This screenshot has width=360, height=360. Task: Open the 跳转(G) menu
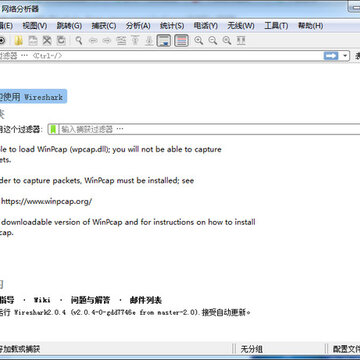pyautogui.click(x=69, y=26)
